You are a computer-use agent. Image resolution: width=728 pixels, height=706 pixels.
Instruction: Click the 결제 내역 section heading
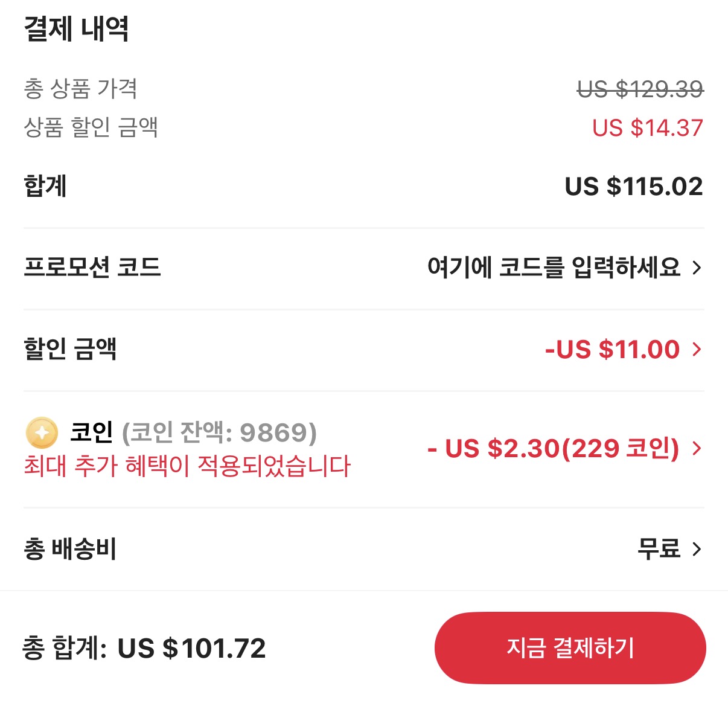[76, 28]
